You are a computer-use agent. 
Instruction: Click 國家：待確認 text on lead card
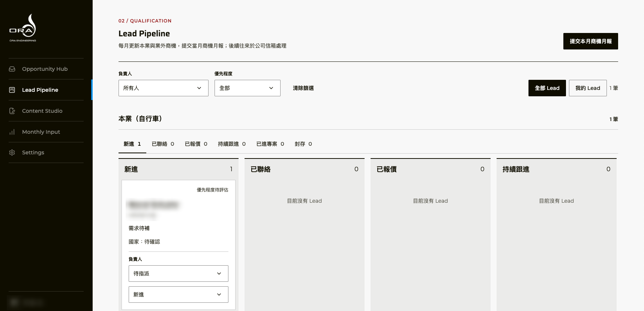tap(144, 242)
